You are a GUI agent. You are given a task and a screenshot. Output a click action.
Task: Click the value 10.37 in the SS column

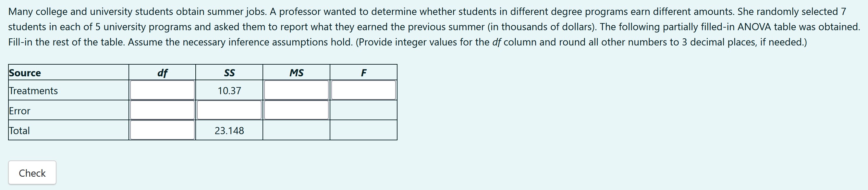coord(229,90)
